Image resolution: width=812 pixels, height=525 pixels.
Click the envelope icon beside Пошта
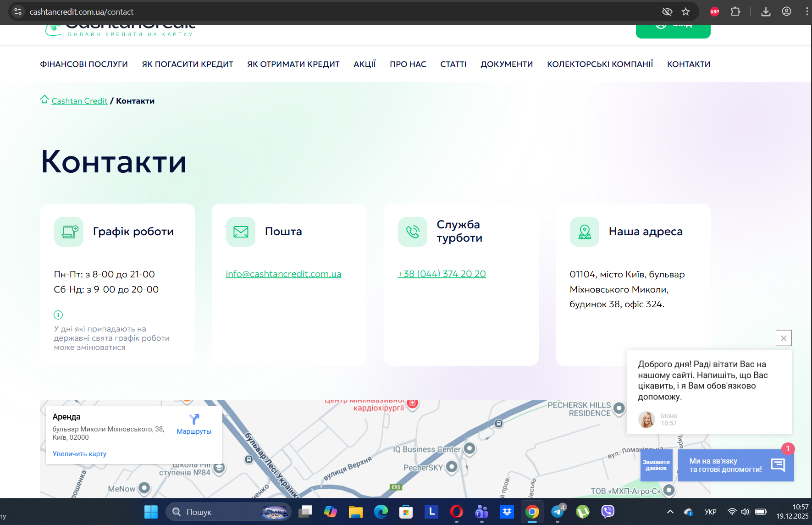[x=241, y=232]
